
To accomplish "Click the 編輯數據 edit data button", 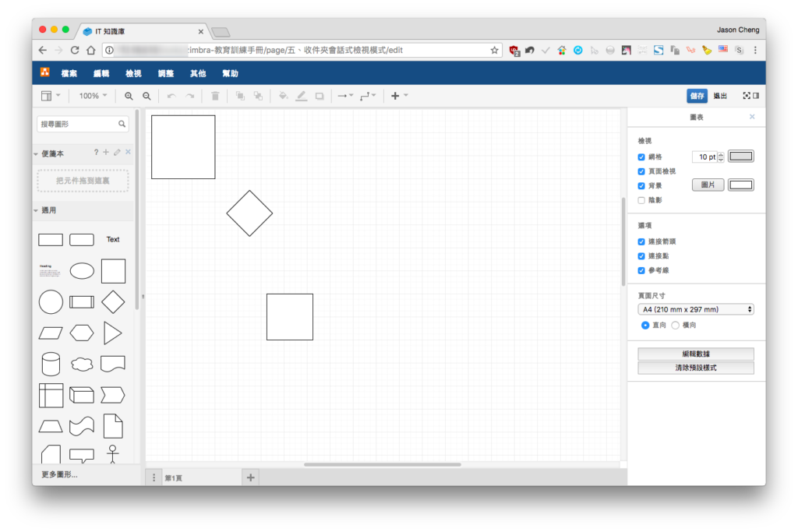I will point(696,354).
